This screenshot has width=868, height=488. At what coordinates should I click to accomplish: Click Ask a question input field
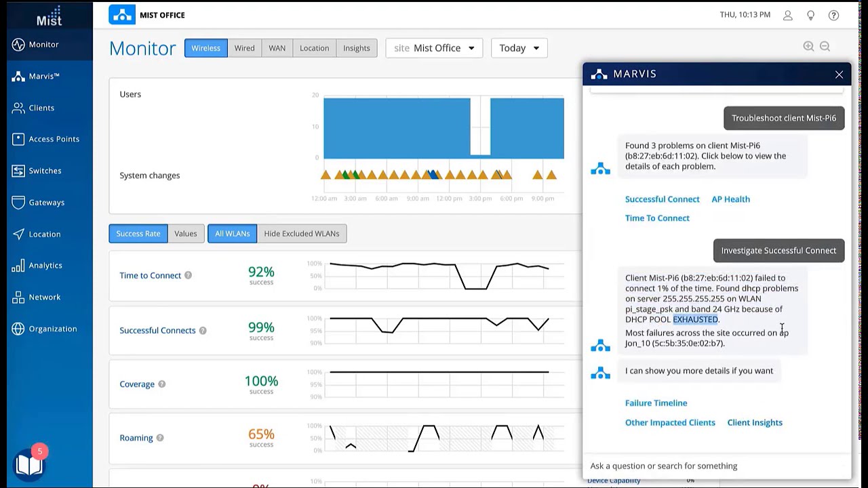point(717,466)
